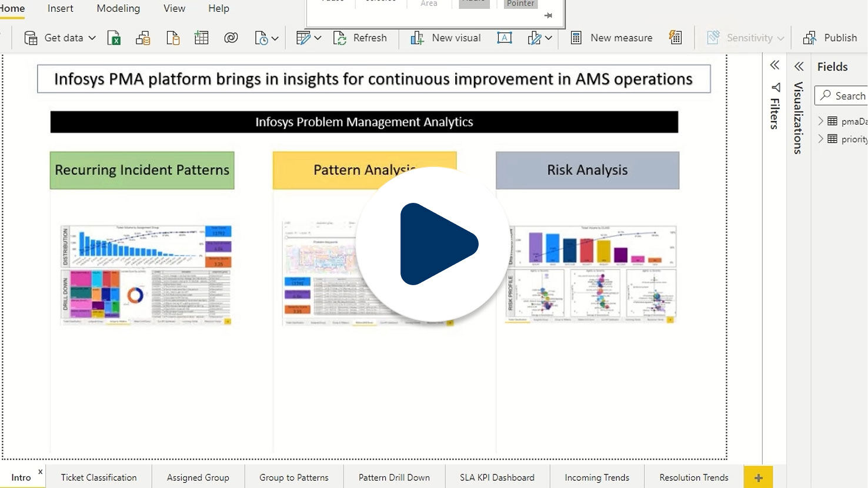
Task: Open the View ribbon tab
Action: 174,8
